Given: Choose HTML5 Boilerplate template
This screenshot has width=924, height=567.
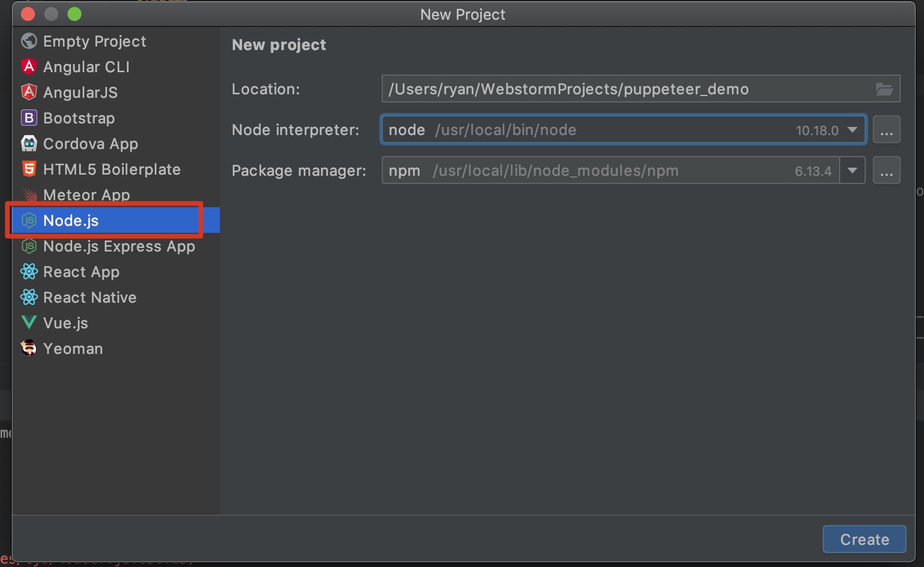Looking at the screenshot, I should coord(116,169).
